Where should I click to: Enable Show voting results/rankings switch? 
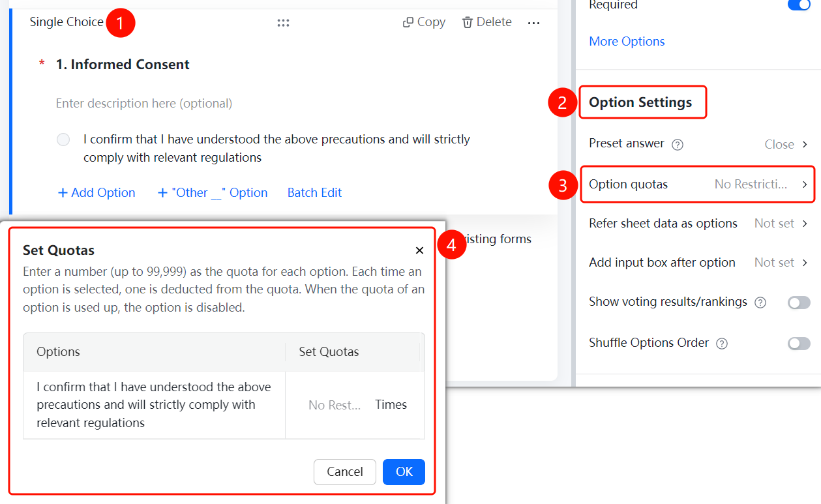799,303
